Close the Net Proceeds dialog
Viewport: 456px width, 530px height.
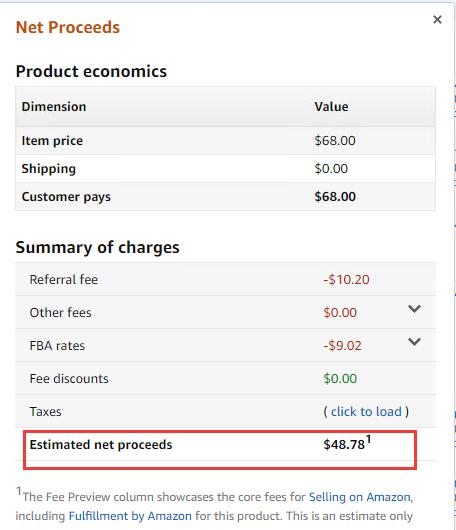coord(437,20)
